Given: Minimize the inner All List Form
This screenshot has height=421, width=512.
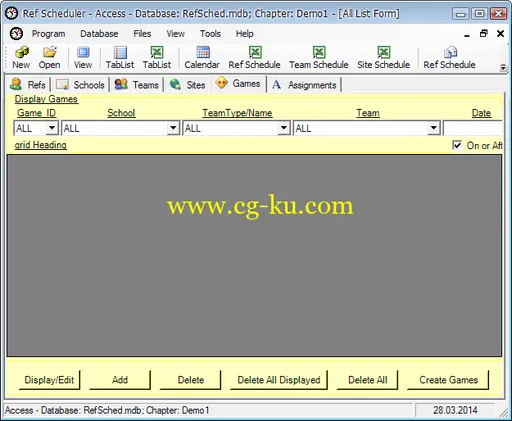Looking at the screenshot, I should (467, 35).
